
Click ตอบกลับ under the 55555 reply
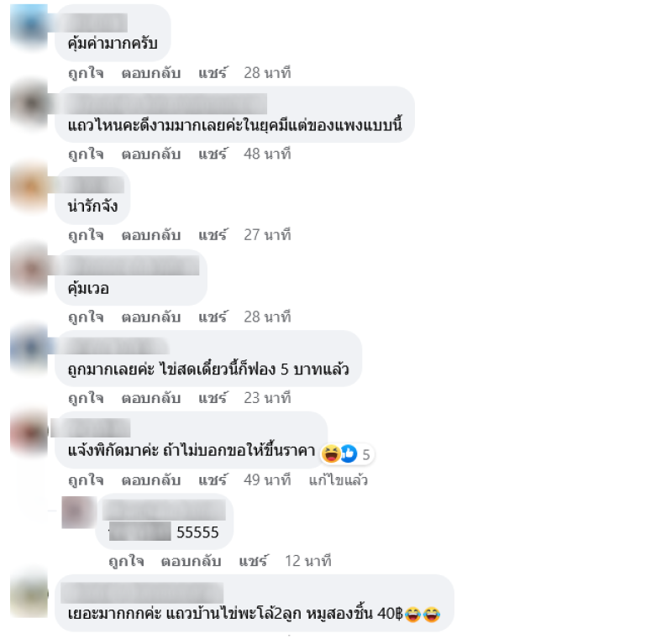(192, 561)
